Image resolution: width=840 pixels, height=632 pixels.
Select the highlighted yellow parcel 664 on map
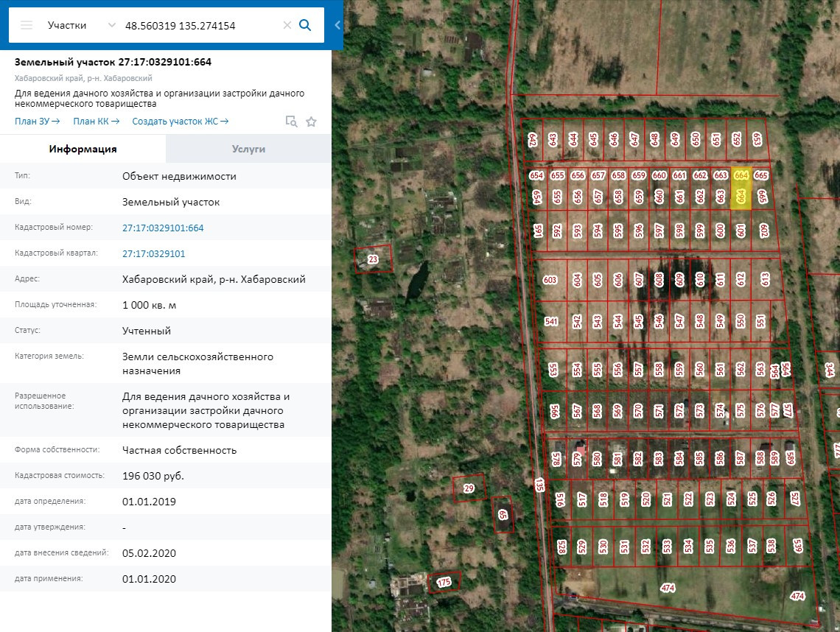point(741,196)
